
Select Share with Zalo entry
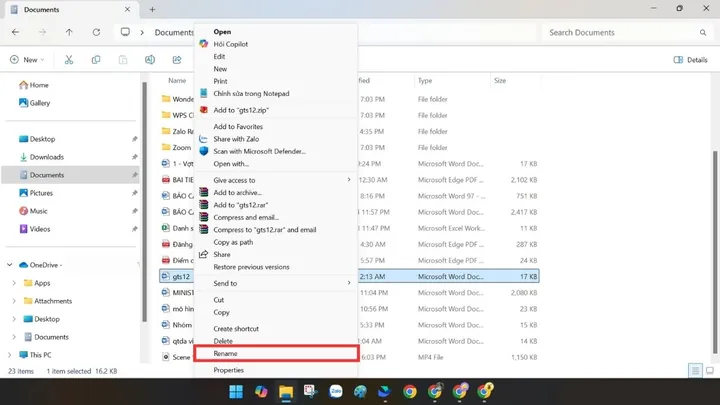tap(276, 139)
